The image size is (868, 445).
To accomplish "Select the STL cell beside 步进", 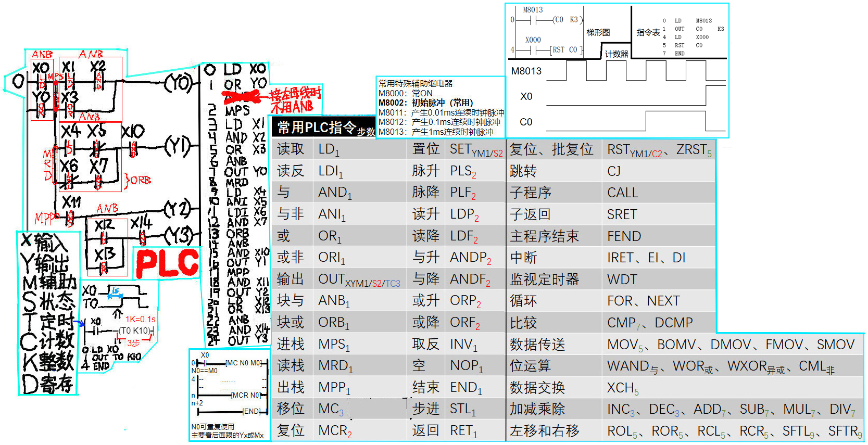I will point(475,409).
